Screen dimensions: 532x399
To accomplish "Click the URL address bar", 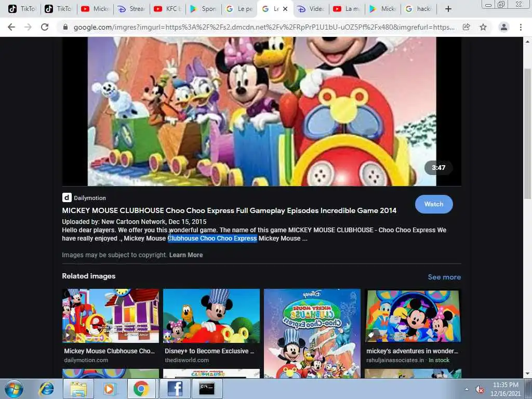I will 264,27.
